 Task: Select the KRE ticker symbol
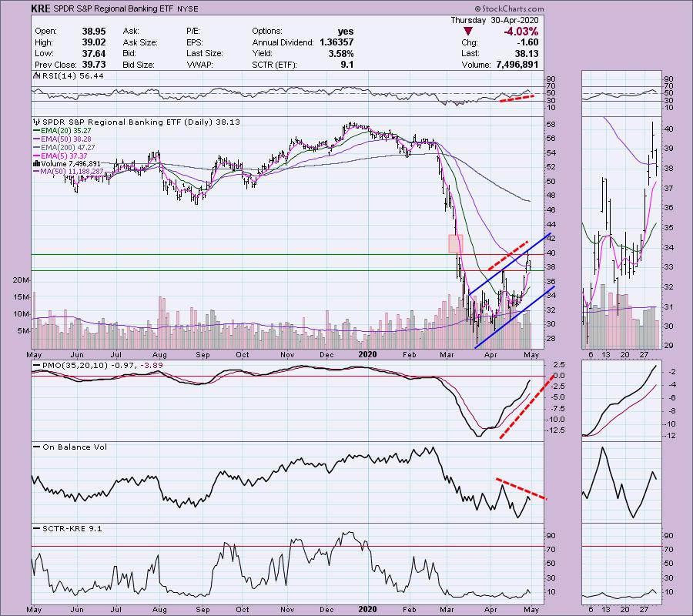40,8
